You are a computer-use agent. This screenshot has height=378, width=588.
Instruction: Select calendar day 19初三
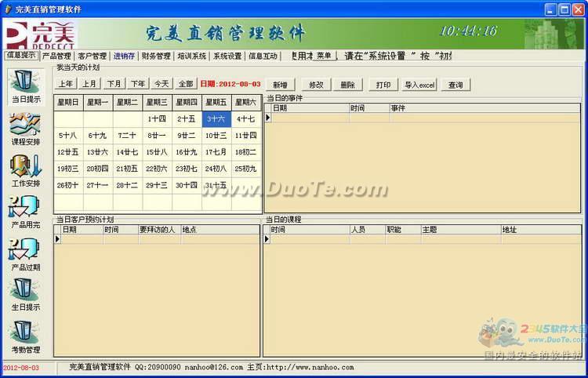68,169
